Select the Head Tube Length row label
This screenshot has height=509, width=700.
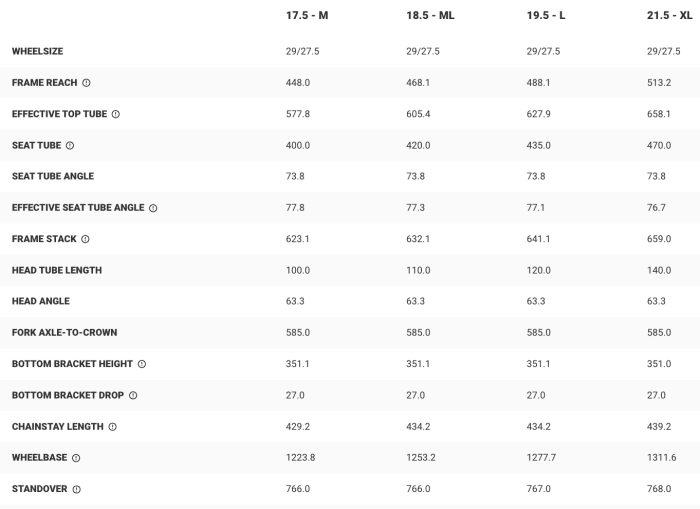[57, 270]
